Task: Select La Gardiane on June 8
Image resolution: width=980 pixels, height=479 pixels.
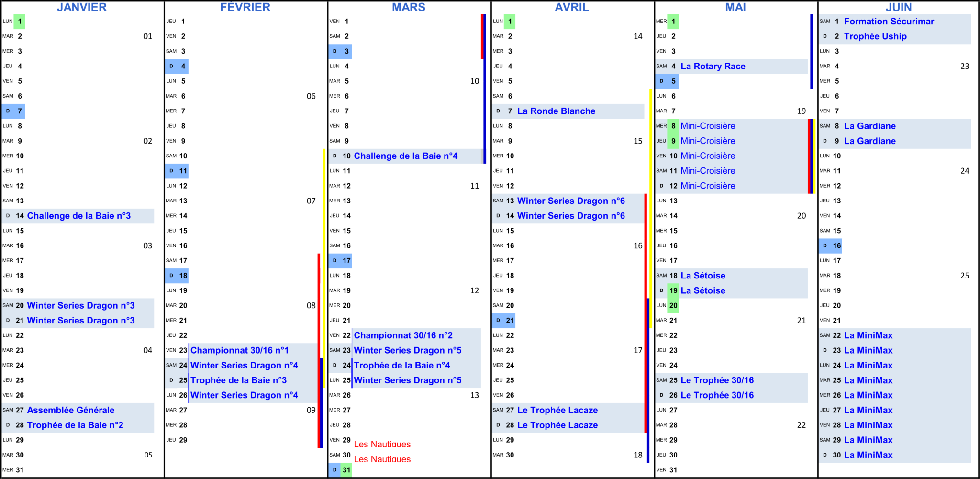Action: point(870,126)
